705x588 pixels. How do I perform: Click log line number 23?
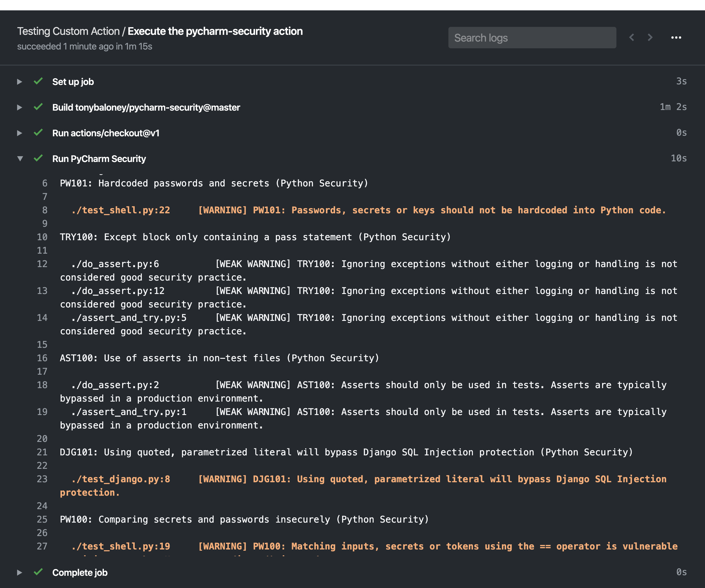click(42, 479)
